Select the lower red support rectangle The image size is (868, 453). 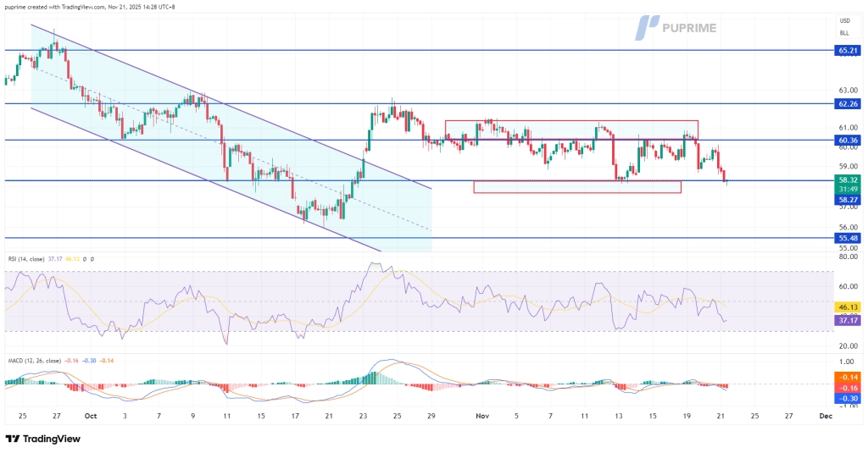(576, 187)
